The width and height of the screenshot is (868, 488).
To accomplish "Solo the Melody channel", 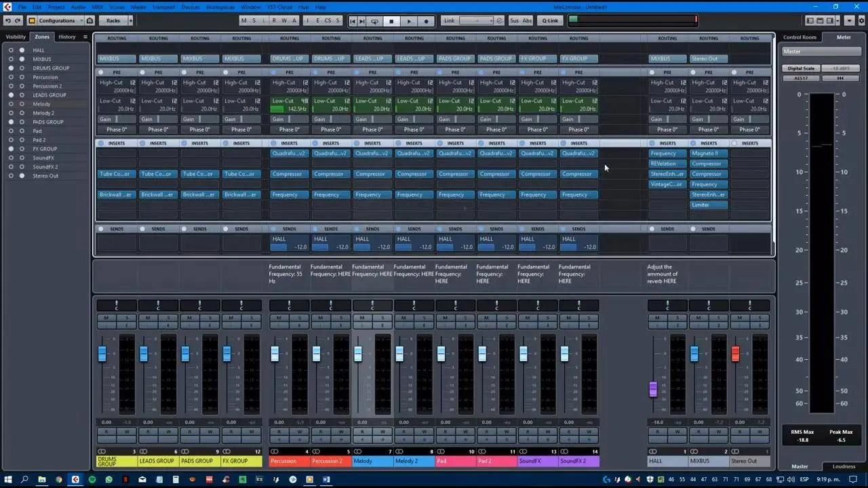I will (382, 318).
